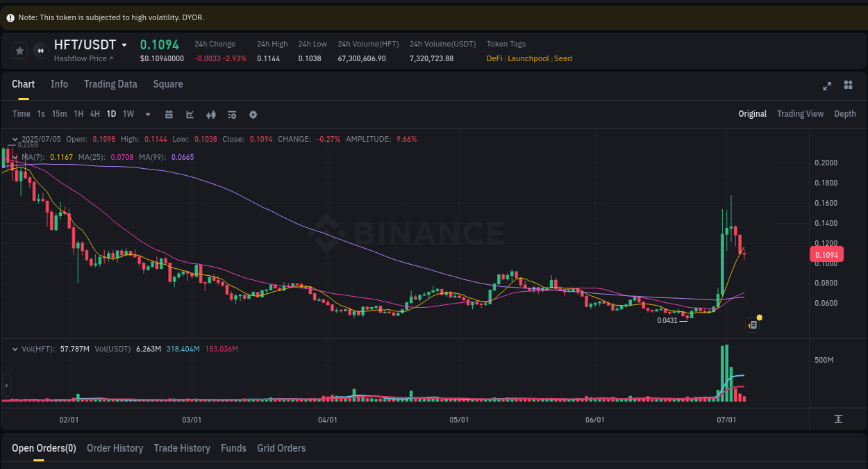Expand the left drawing tools sidebar

pos(6,384)
